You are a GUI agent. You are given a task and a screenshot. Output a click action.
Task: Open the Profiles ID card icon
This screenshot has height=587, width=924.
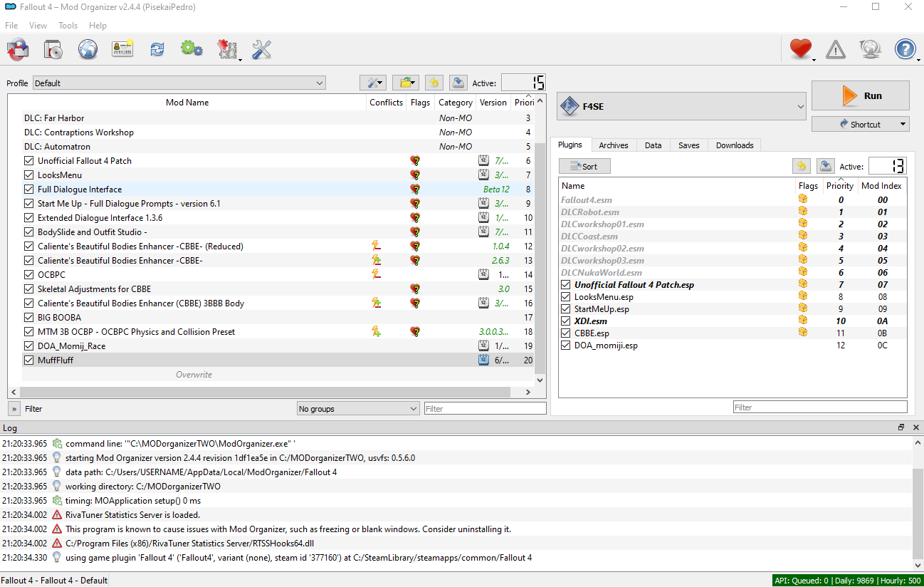tap(122, 49)
